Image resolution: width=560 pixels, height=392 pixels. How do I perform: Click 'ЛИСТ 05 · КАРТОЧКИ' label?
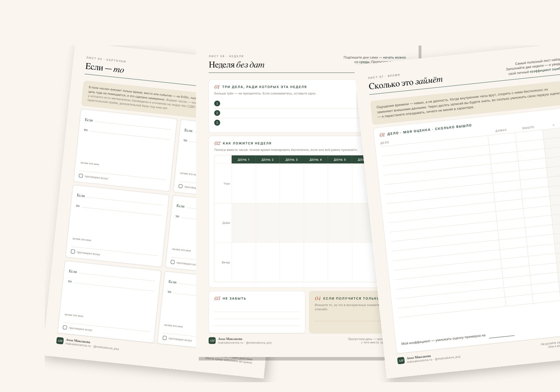coord(106,59)
